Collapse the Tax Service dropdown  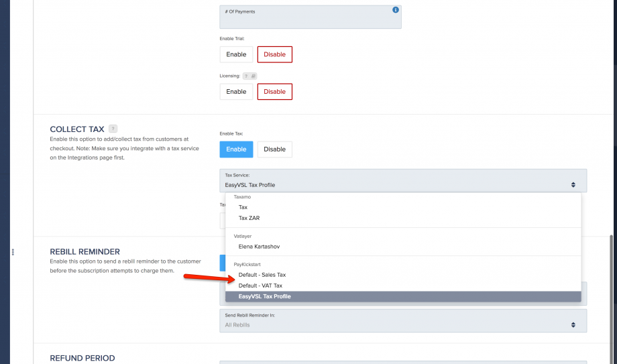[402, 181]
